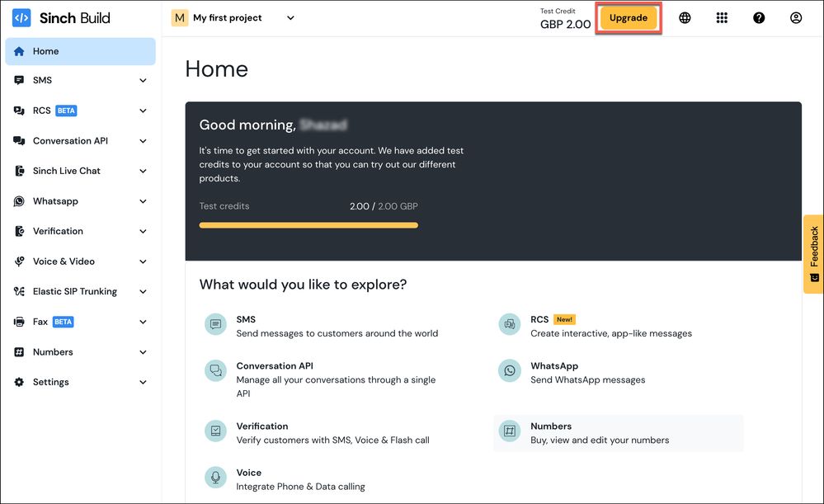
Task: Click the SMS speech bubble icon in explore section
Action: [216, 325]
